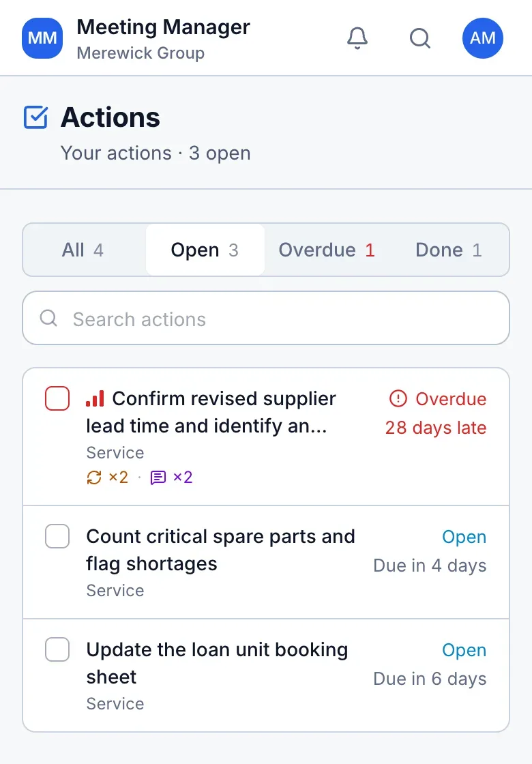Click the MM Meeting Manager logo
This screenshot has width=532, height=764.
(42, 38)
